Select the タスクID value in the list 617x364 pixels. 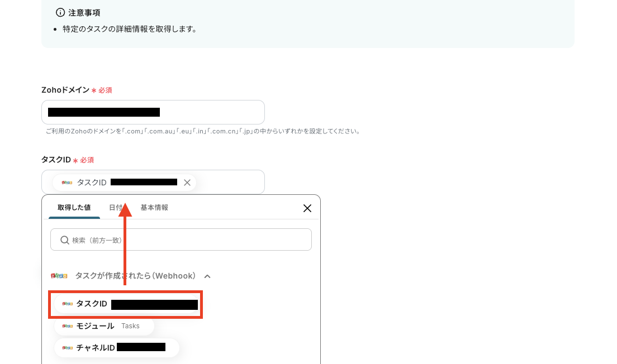coord(126,304)
